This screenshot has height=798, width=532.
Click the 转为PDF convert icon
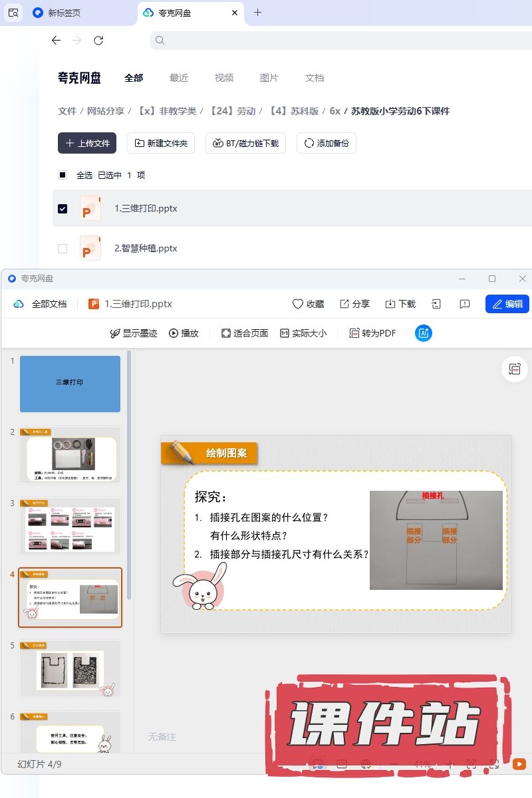point(355,333)
